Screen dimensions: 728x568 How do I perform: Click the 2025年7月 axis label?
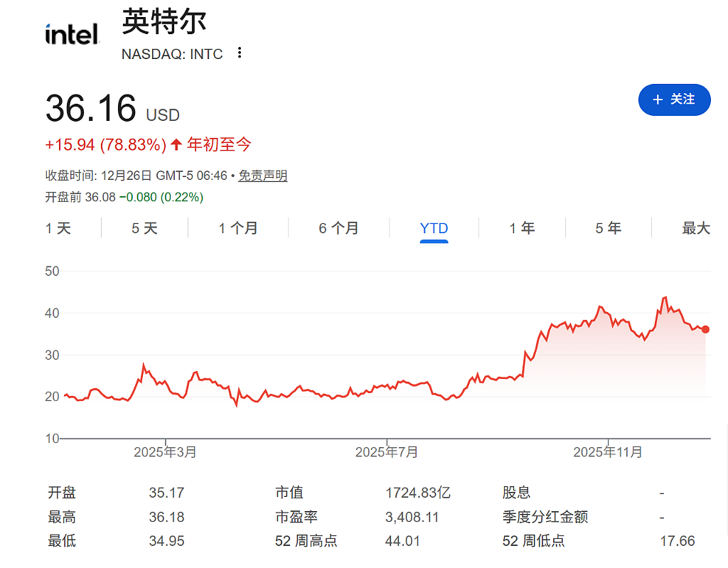tap(387, 452)
